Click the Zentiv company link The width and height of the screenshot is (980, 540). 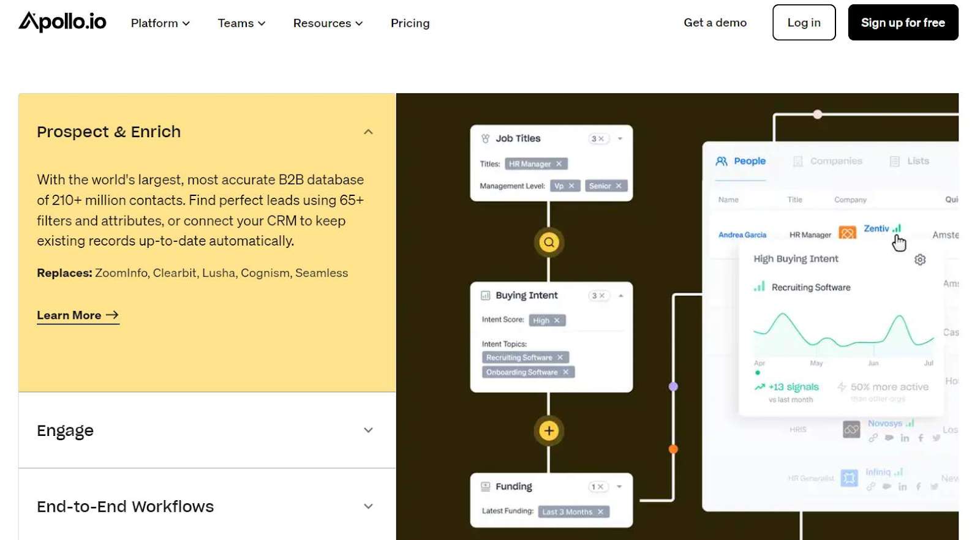876,229
